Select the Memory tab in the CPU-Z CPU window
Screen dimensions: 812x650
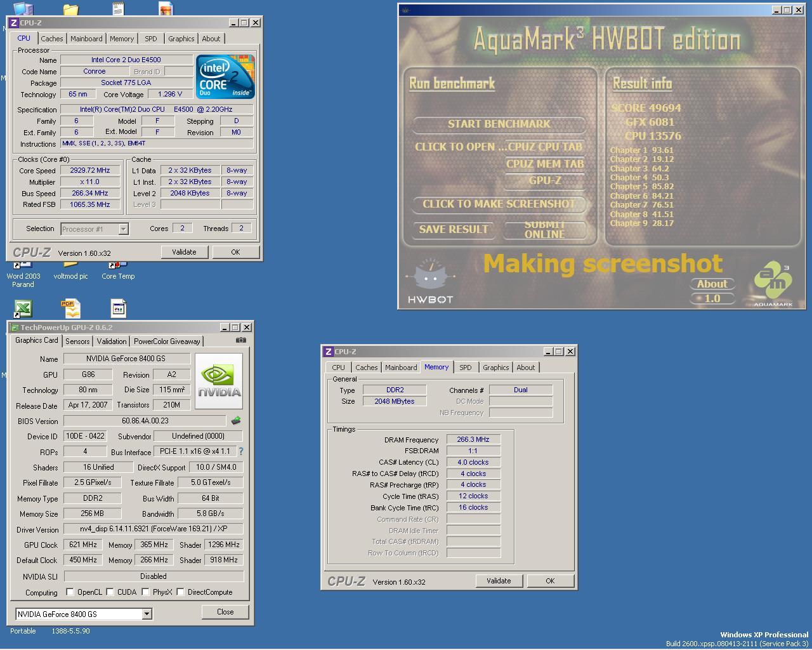(122, 39)
